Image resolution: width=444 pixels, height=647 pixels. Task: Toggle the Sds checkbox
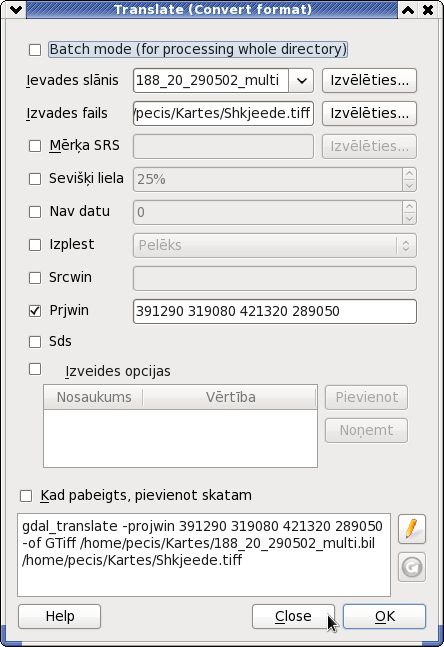[35, 342]
